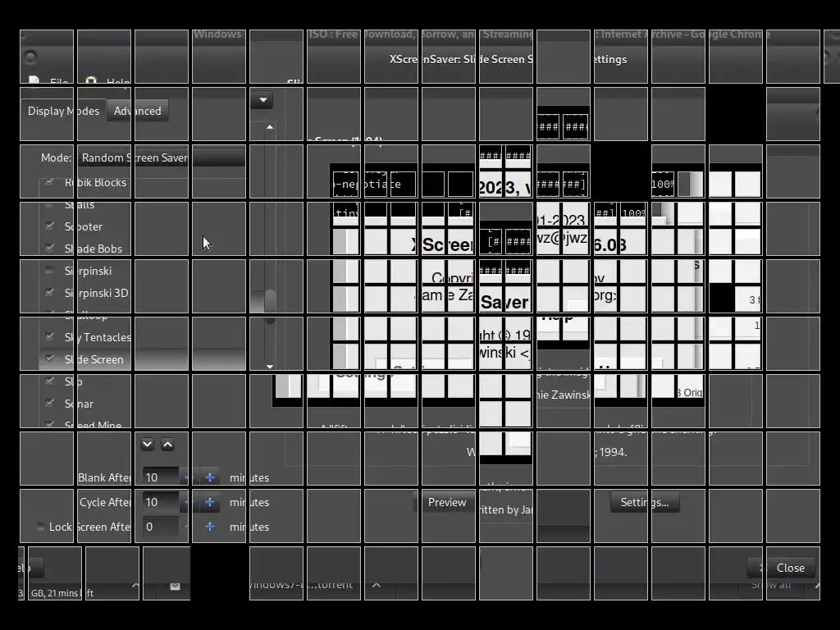Screen dimensions: 840x630
Task: Select the Scooter screen saver name
Action: click(84, 226)
